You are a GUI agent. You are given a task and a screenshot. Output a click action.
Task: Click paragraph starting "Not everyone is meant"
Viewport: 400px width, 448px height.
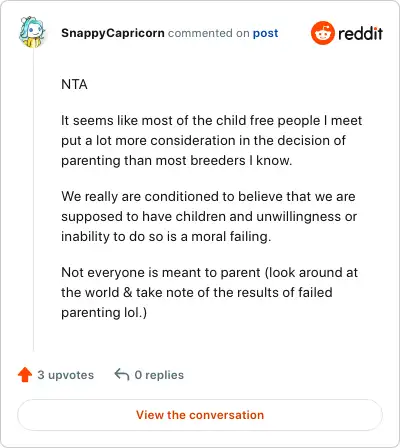coord(209,292)
